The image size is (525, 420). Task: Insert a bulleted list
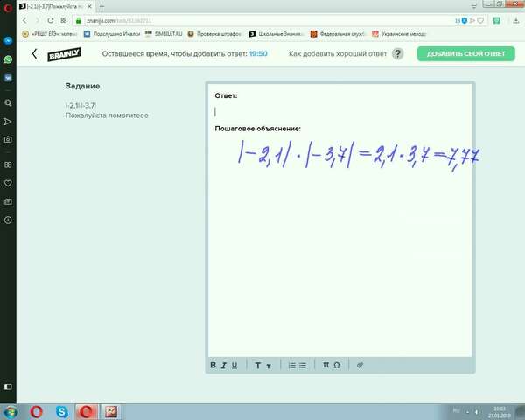tap(303, 366)
